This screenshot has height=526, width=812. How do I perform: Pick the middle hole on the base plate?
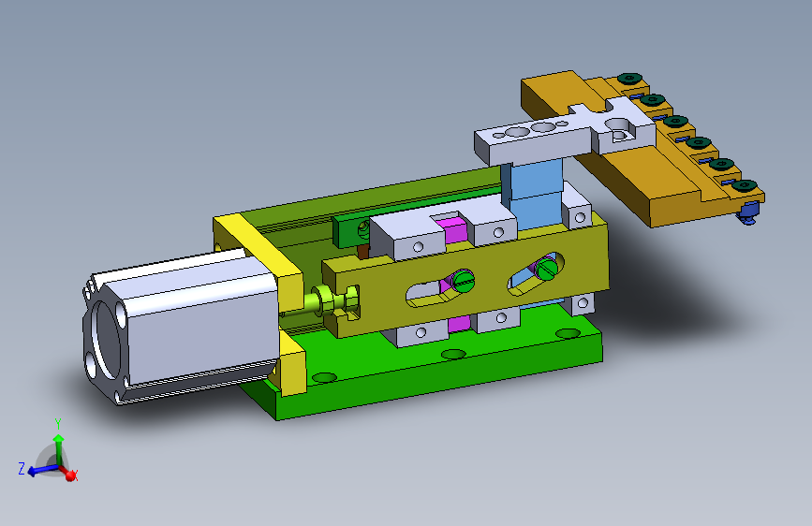point(453,354)
